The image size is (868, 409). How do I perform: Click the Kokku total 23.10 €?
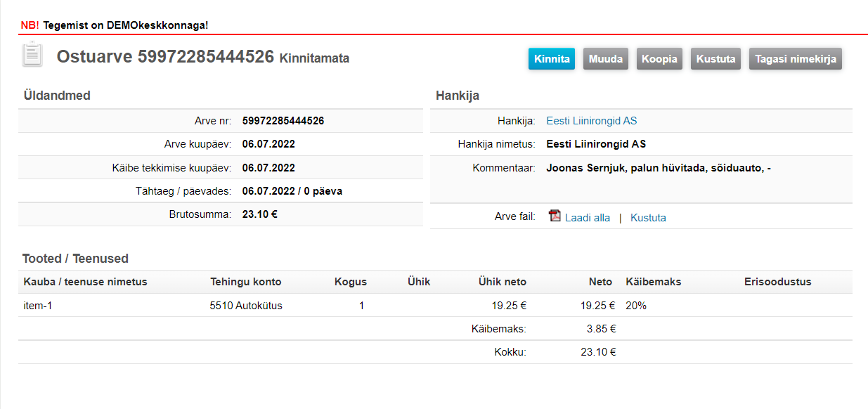coord(598,352)
